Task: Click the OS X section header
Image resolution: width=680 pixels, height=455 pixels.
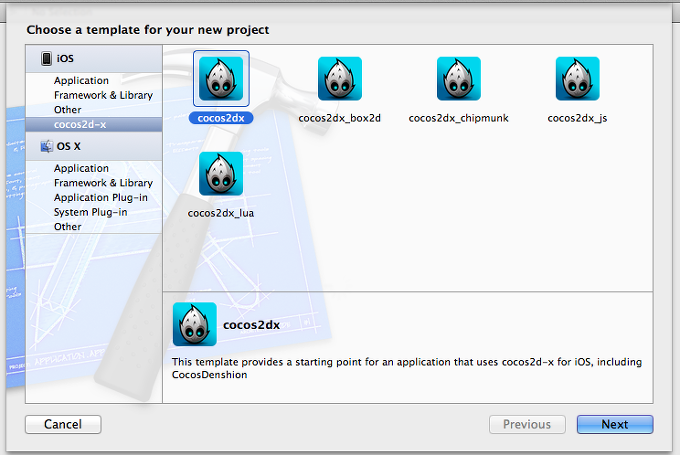Action: click(94, 146)
